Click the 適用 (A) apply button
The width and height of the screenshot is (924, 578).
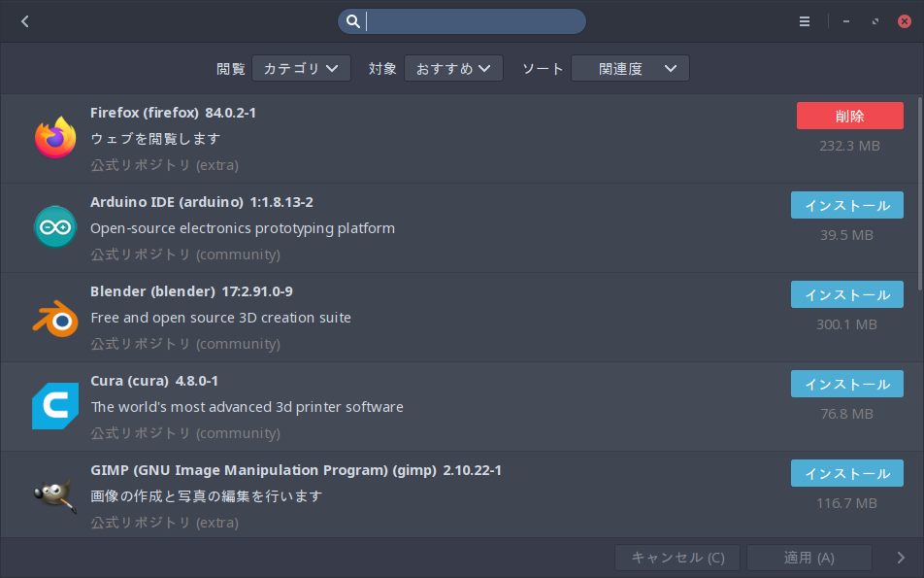809,558
